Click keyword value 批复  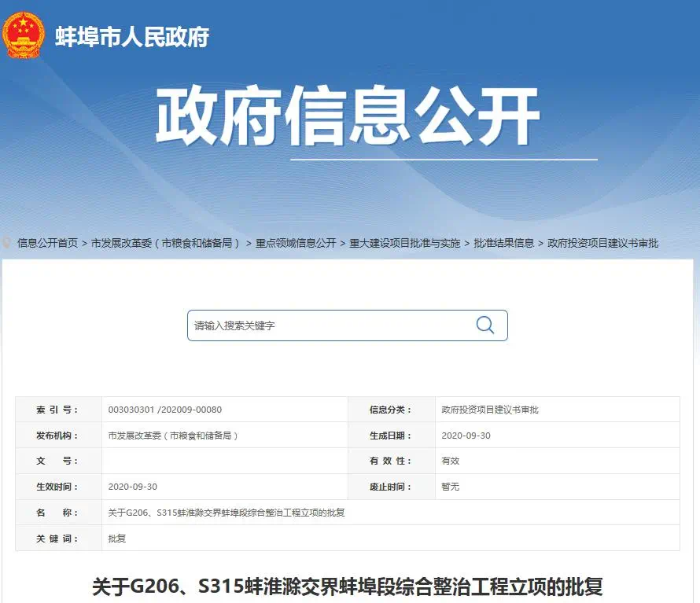(117, 539)
